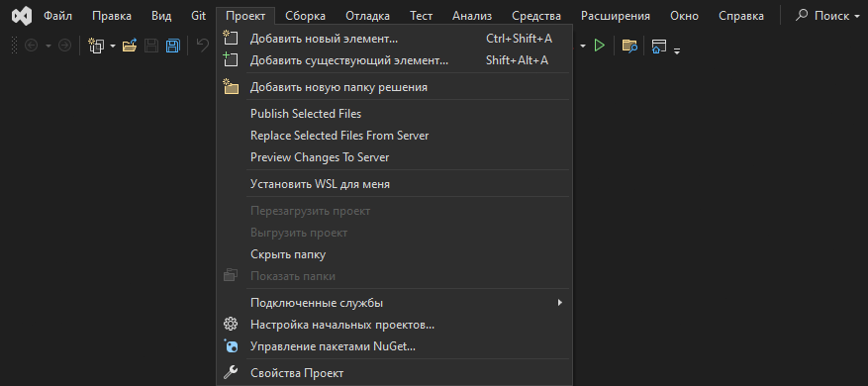Open the Правка menu
The width and height of the screenshot is (868, 386).
pyautogui.click(x=112, y=16)
